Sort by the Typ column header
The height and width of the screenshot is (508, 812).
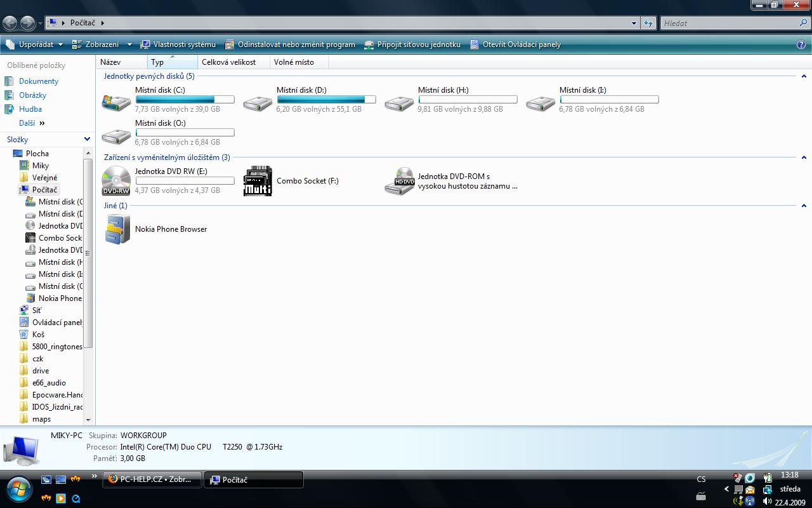(x=173, y=62)
